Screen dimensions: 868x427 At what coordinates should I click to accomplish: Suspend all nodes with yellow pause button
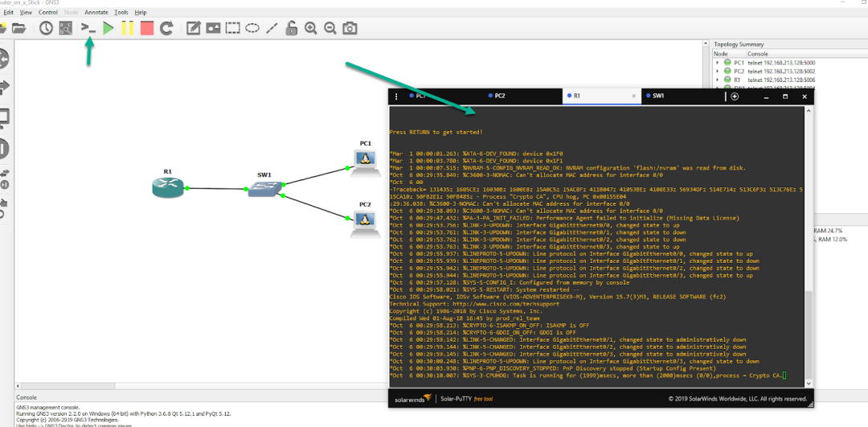coord(128,28)
